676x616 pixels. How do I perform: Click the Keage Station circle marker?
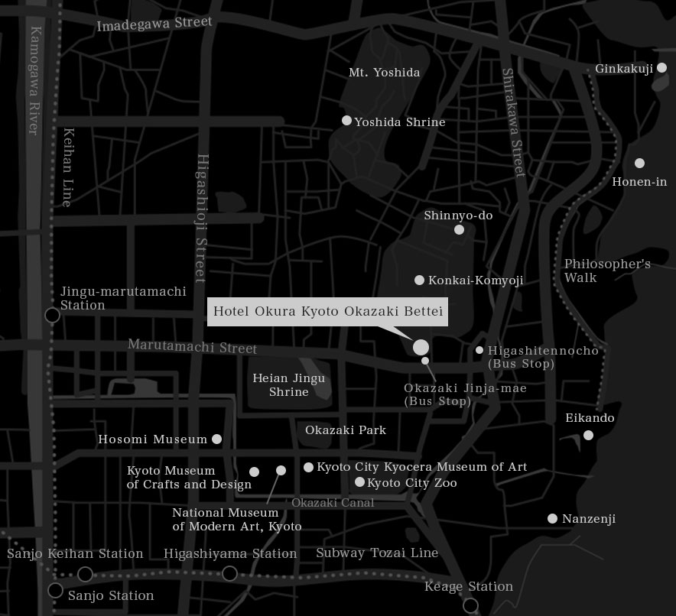point(470,605)
